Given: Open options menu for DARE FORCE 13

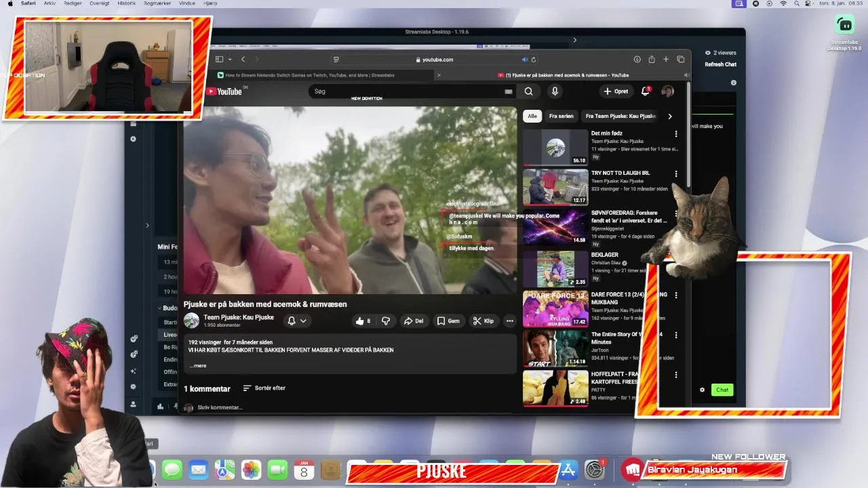Looking at the screenshot, I should 676,296.
